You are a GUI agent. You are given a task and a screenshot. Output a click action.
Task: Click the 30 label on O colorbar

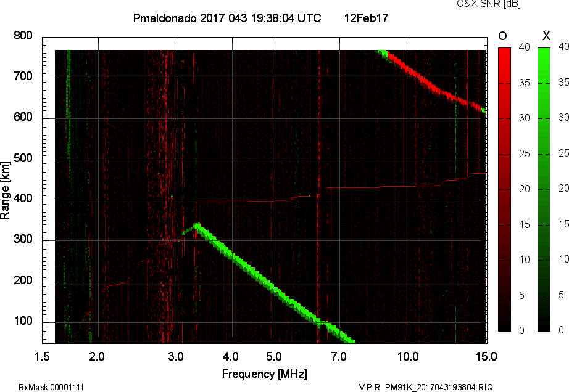point(525,118)
